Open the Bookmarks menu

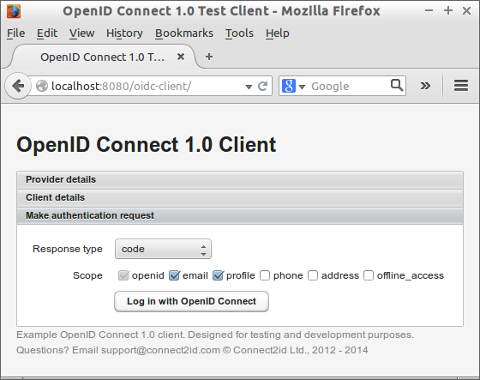point(184,33)
